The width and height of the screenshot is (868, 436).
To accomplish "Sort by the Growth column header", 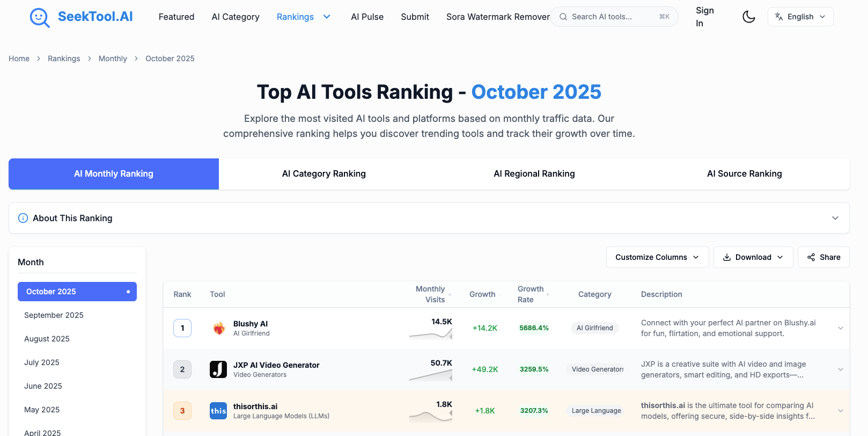I will tap(484, 294).
